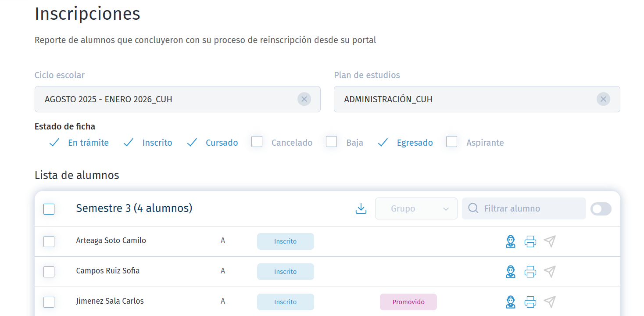Click inside the Filtrar alumno input field
Viewport: 644px width, 316px height.
coord(518,208)
